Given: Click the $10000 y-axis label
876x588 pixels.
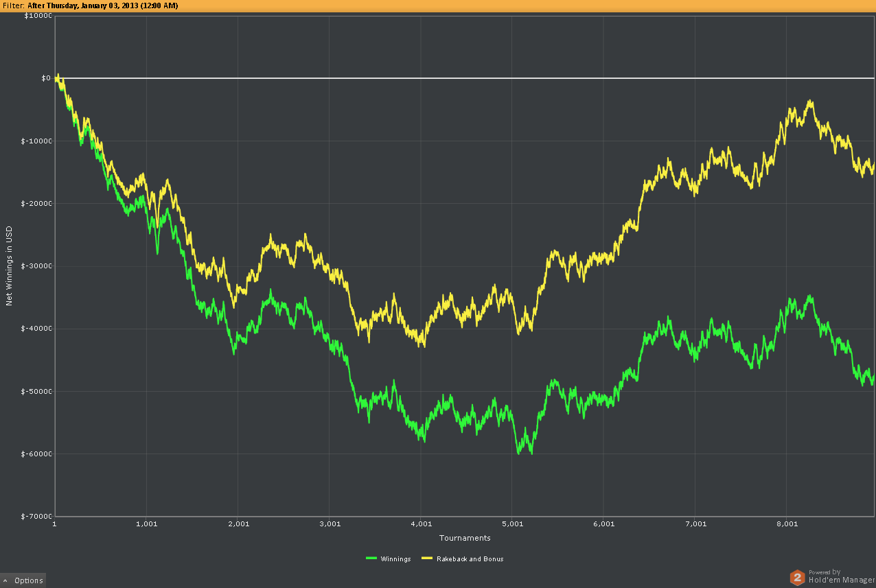Looking at the screenshot, I should 38,16.
